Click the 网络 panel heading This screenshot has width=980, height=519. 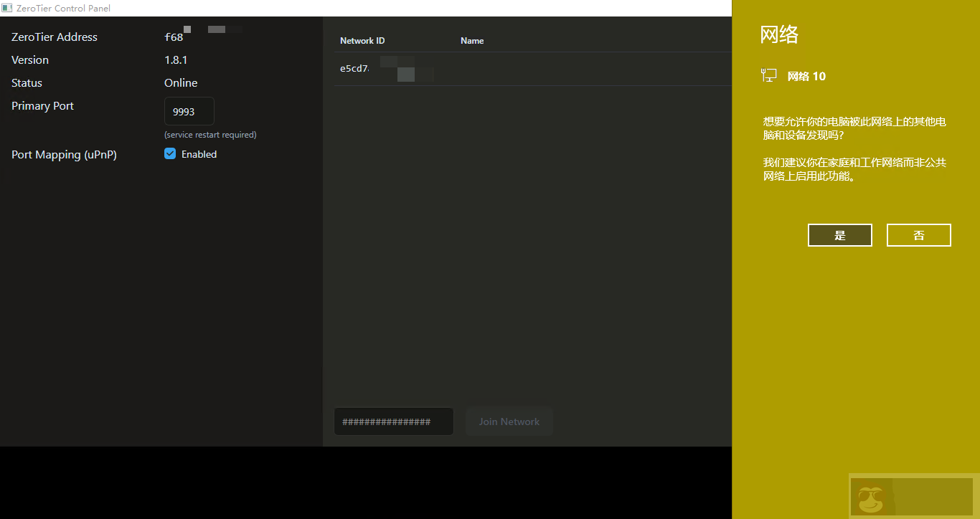[x=779, y=34]
